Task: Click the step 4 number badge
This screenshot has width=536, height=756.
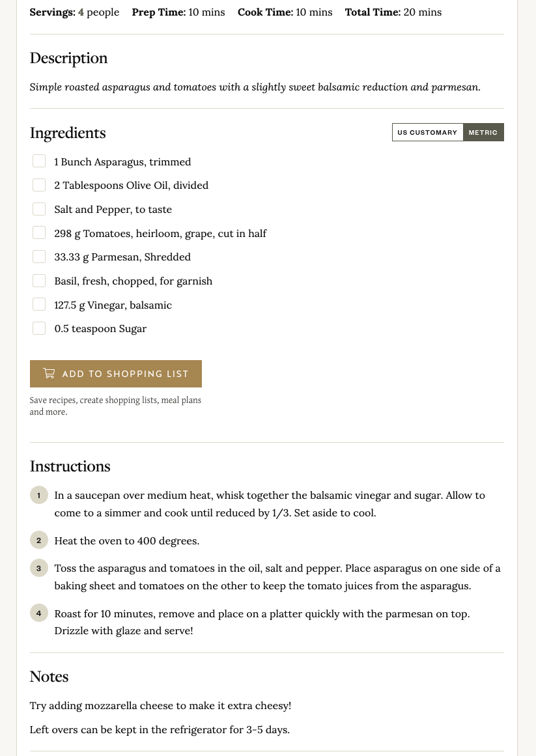Action: pos(39,613)
